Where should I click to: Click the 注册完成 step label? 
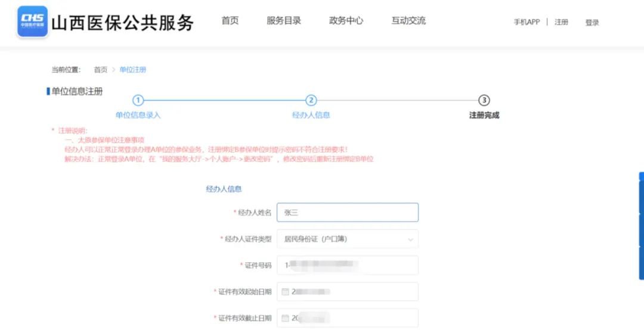click(x=484, y=116)
